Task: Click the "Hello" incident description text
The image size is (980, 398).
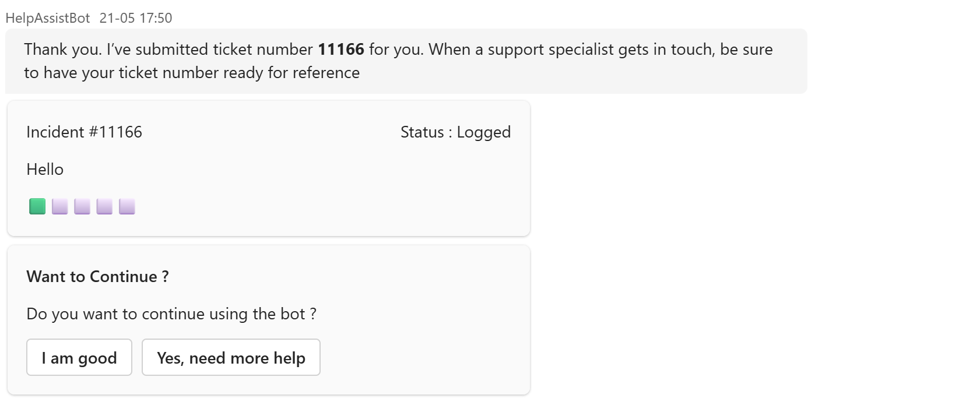Action: [45, 170]
